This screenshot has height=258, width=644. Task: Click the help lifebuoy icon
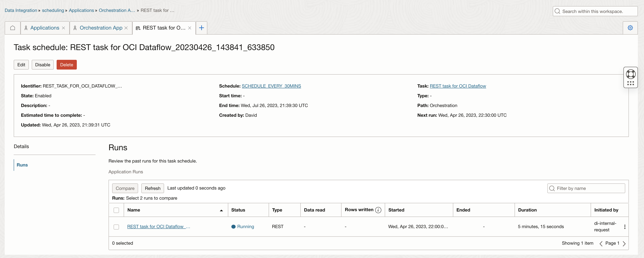(630, 74)
